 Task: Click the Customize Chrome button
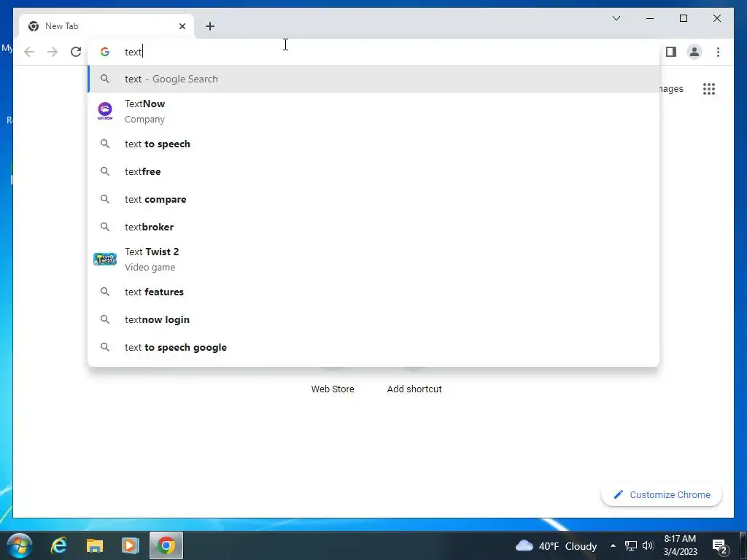[661, 495]
